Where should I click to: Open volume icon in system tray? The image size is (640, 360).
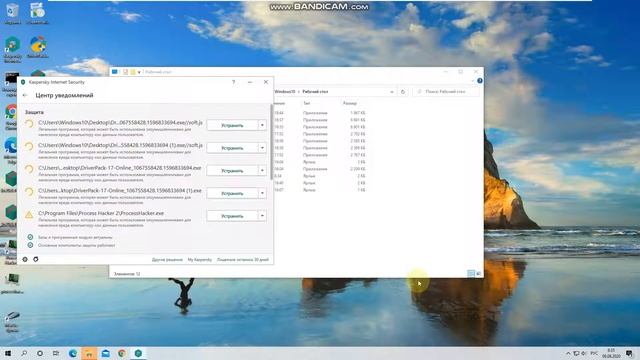(584, 353)
